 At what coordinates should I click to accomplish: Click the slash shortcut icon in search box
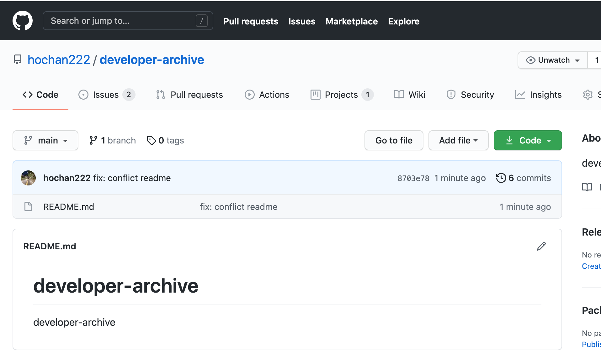pos(201,21)
